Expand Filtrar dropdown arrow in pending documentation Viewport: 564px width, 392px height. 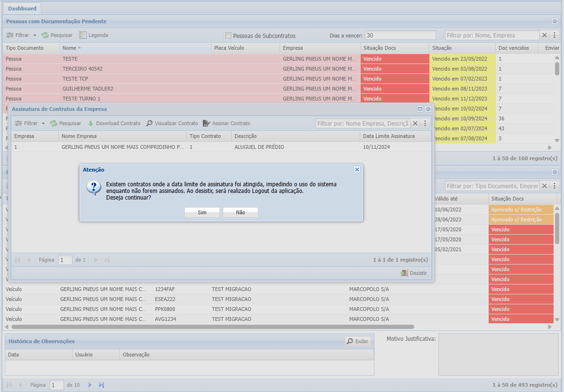[x=35, y=35]
